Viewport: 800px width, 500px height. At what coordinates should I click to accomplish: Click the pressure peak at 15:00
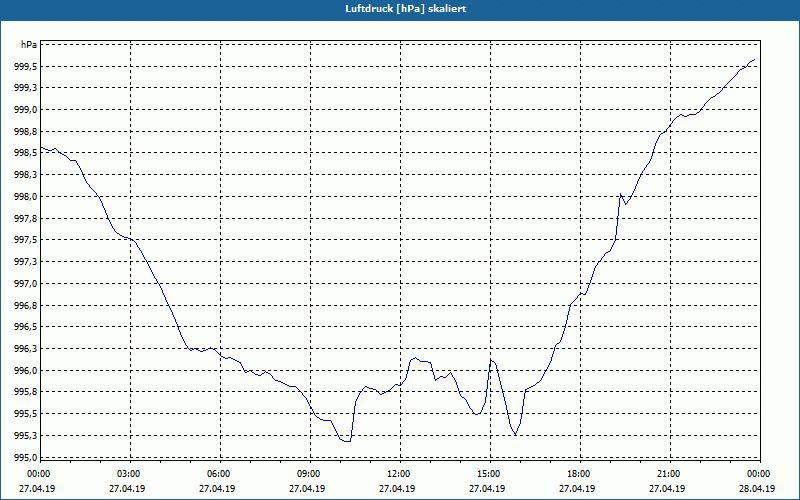pos(491,360)
